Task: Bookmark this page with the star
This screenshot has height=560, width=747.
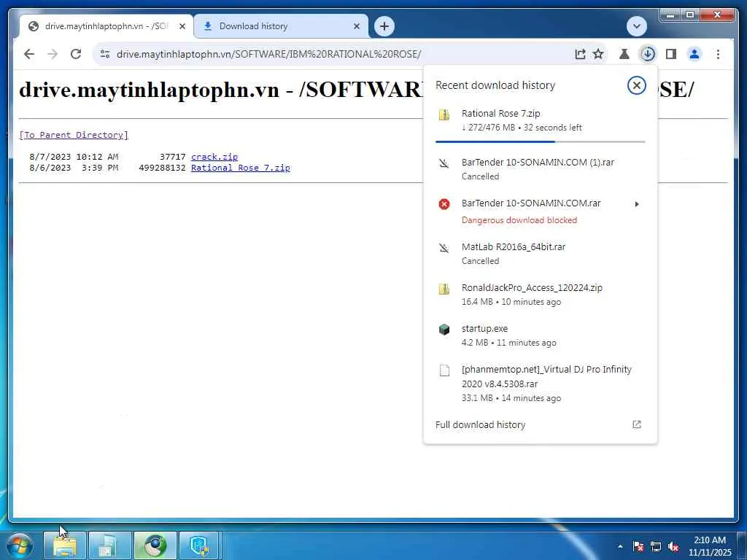Action: tap(598, 54)
